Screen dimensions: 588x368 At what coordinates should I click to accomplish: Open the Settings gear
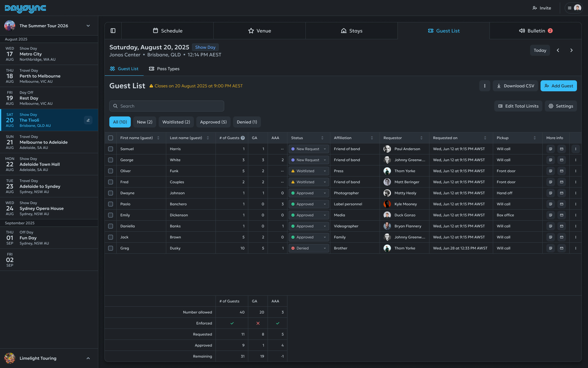561,106
